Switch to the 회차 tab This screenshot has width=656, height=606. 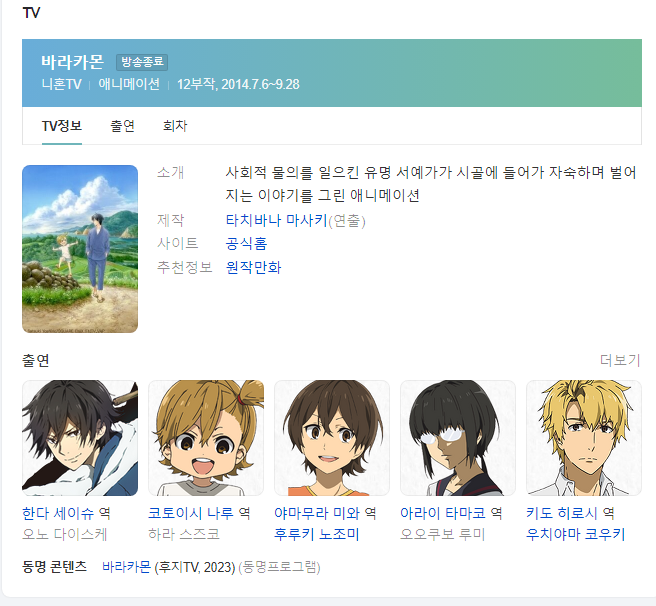coord(175,126)
